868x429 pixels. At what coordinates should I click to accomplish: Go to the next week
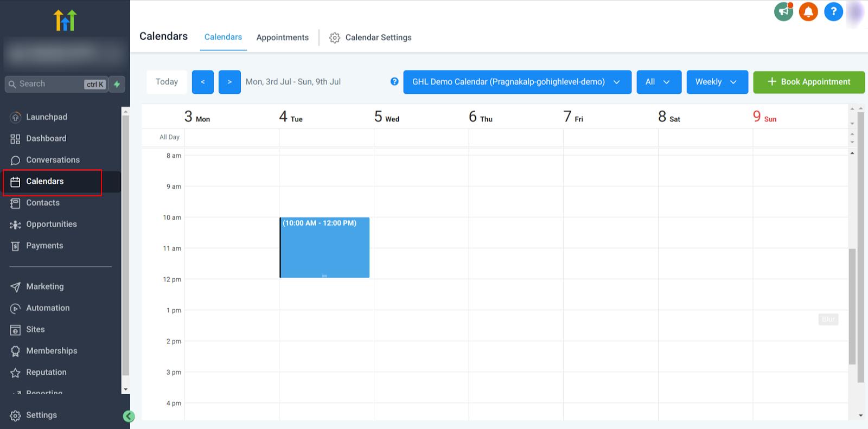pyautogui.click(x=229, y=82)
